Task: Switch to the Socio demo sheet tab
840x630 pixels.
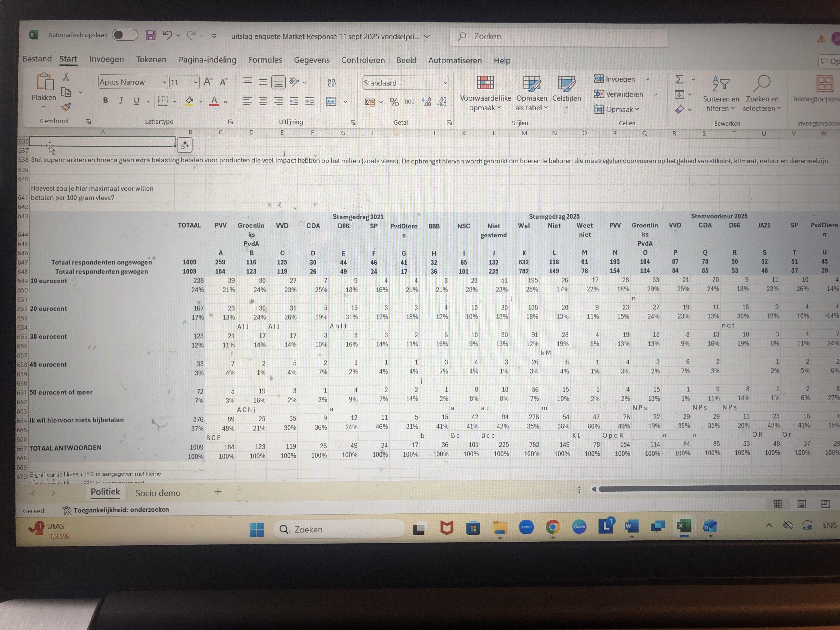Action: pyautogui.click(x=158, y=493)
